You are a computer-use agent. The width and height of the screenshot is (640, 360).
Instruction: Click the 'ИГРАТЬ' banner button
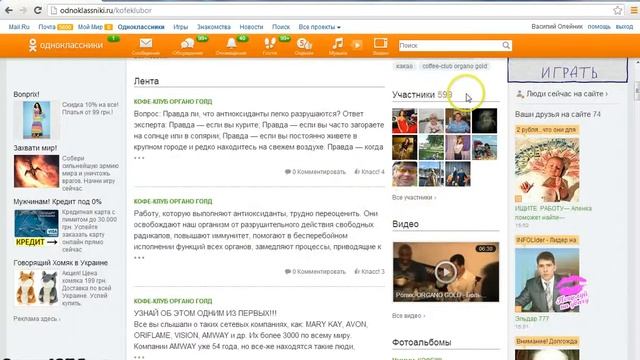tap(568, 71)
